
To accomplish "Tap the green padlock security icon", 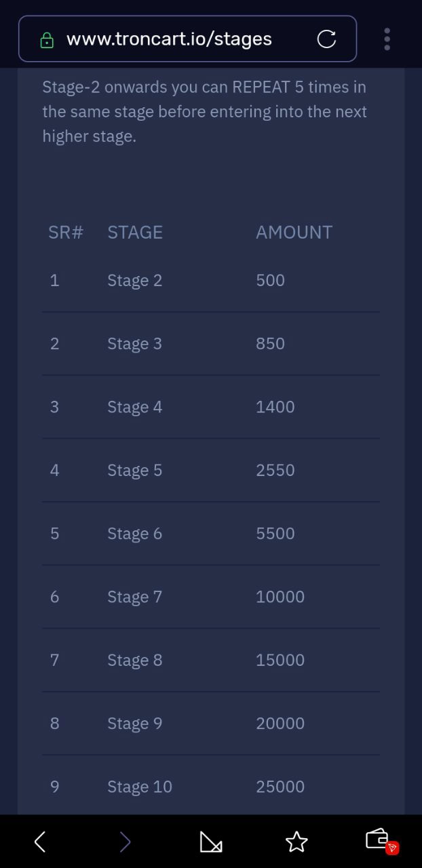I will coord(47,41).
